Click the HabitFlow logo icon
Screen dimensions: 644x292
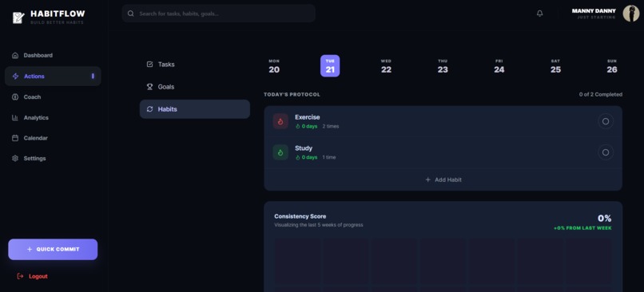(18, 18)
